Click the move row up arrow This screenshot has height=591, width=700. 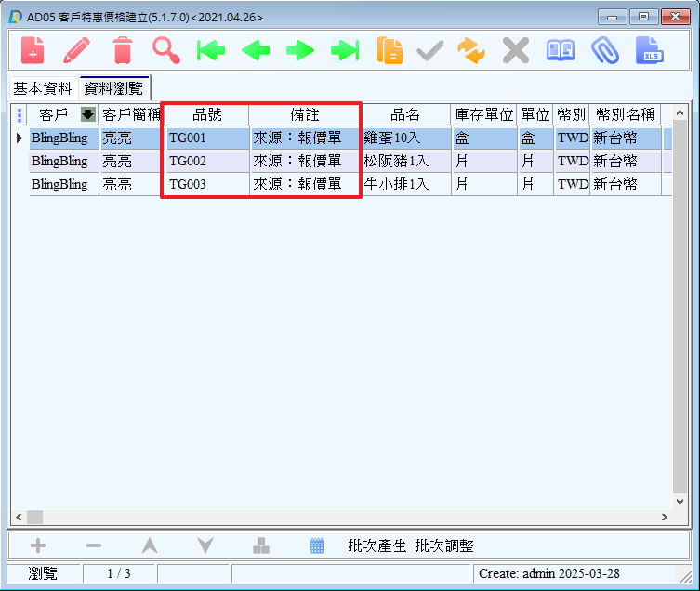pyautogui.click(x=150, y=545)
